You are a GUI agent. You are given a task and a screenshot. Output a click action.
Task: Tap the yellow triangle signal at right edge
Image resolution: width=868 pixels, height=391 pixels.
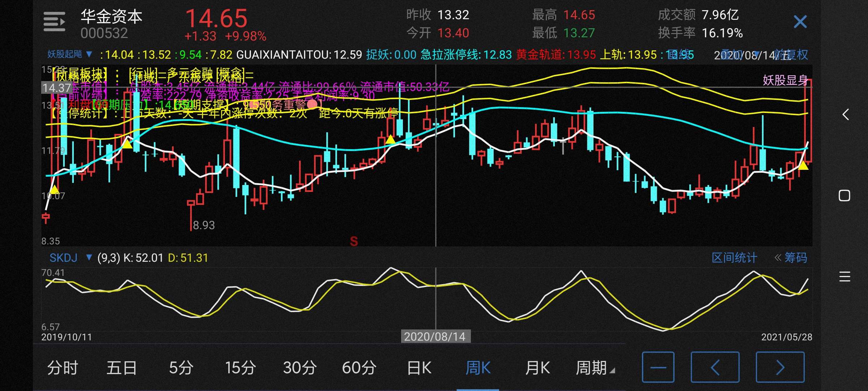coord(803,165)
